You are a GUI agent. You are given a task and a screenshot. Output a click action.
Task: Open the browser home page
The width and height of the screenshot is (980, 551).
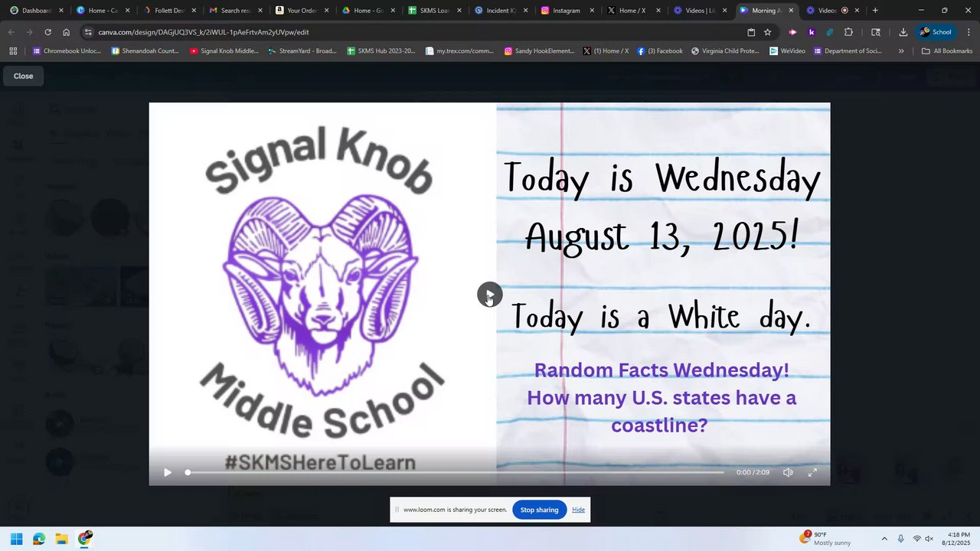pos(66,32)
